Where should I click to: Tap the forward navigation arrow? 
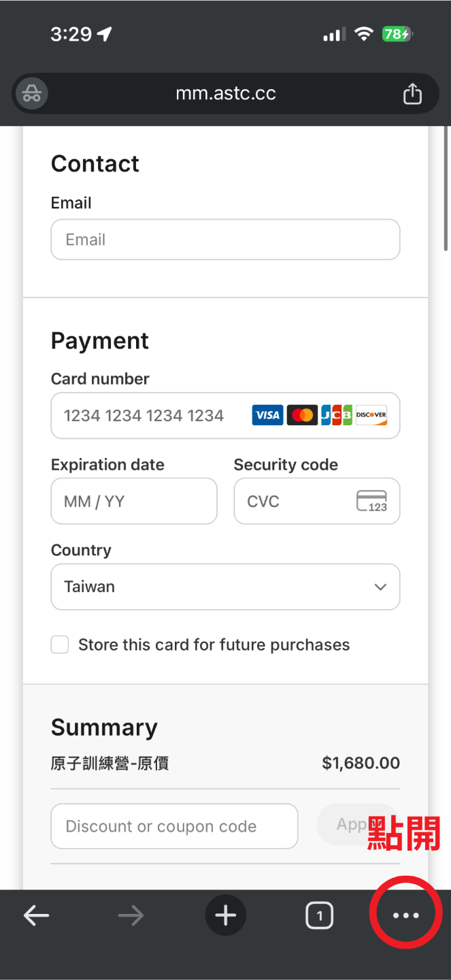pos(131,916)
